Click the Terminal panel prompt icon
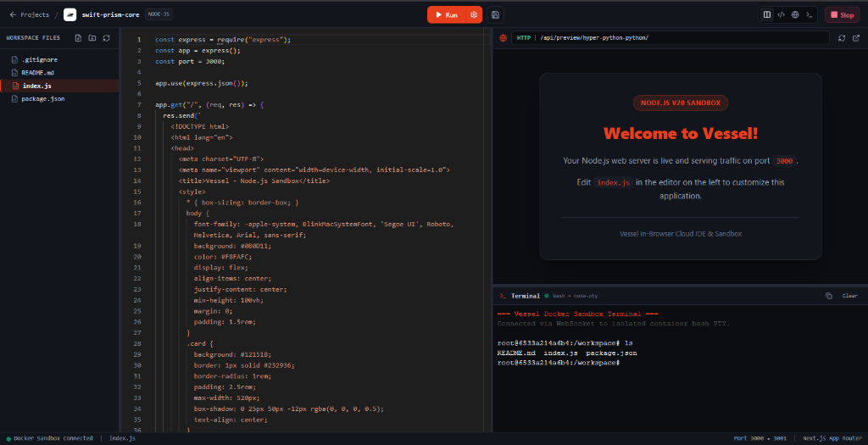 pyautogui.click(x=503, y=296)
